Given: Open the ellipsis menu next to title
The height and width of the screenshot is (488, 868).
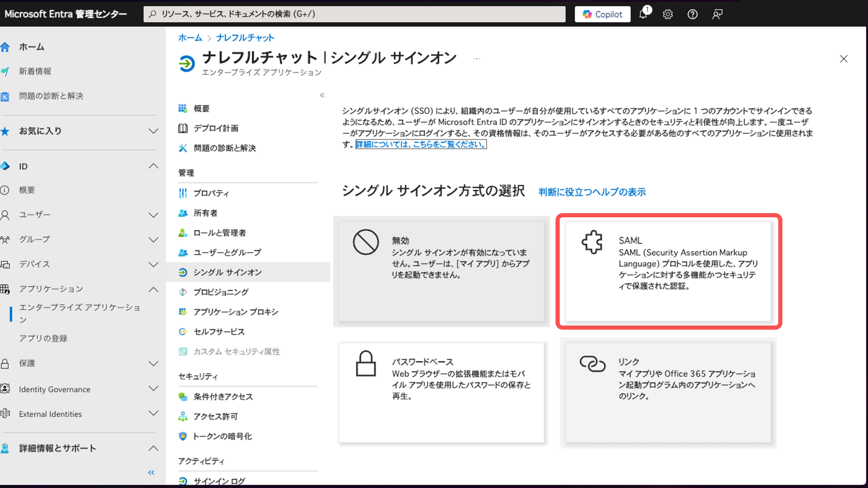Looking at the screenshot, I should click(477, 59).
